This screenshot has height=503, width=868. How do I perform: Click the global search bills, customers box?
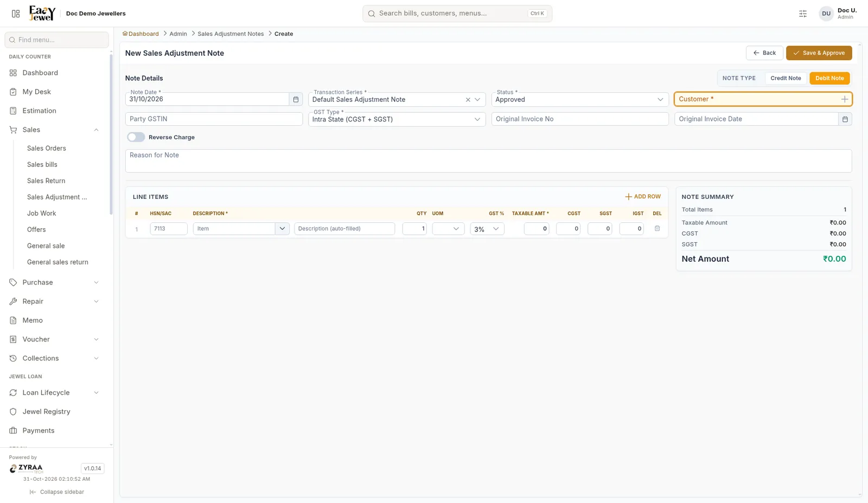coord(457,14)
